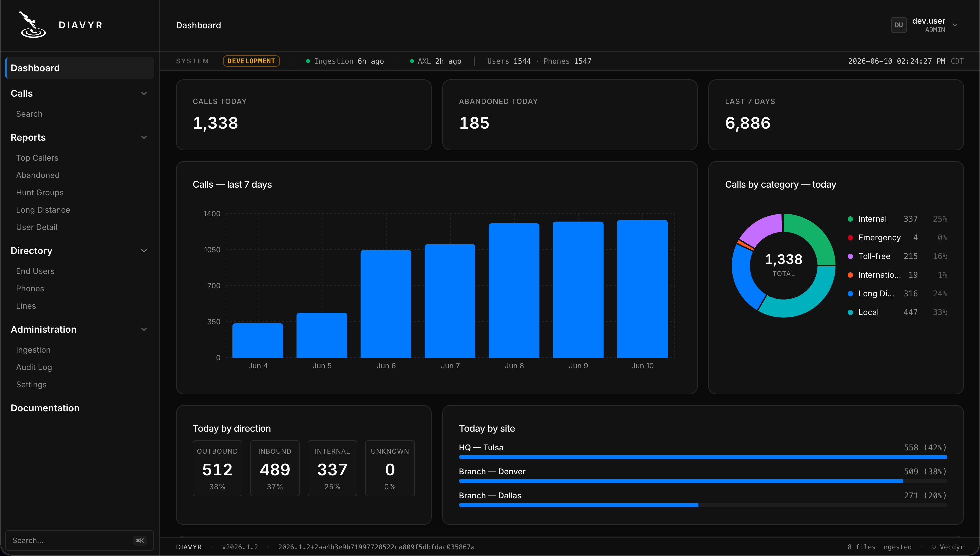980x556 pixels.
Task: Click the Jun 7 bar in chart
Action: (x=450, y=301)
